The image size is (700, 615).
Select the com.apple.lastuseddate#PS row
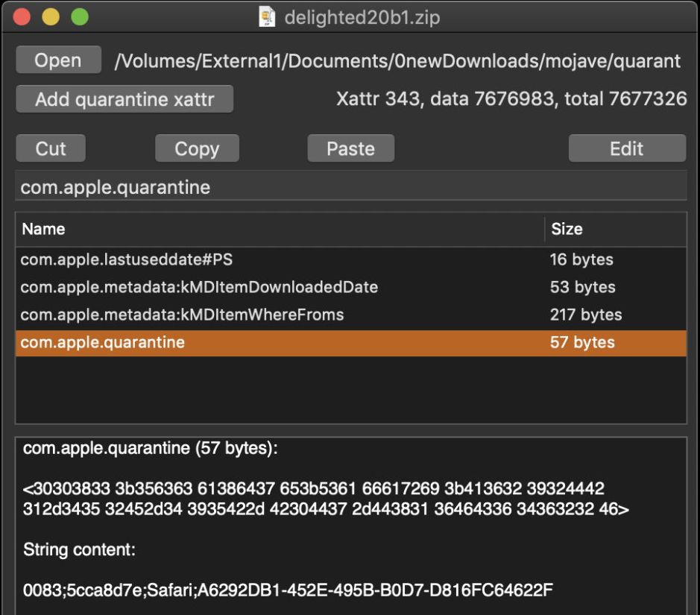(350, 259)
